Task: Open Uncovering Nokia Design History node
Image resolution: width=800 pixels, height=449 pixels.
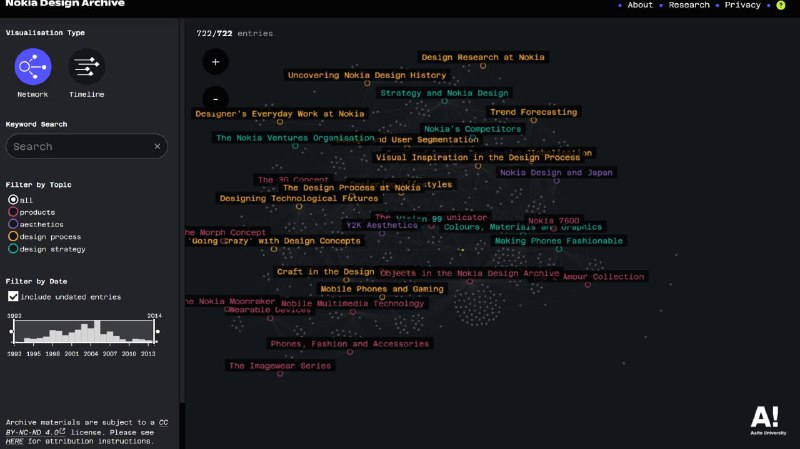Action: pyautogui.click(x=367, y=75)
